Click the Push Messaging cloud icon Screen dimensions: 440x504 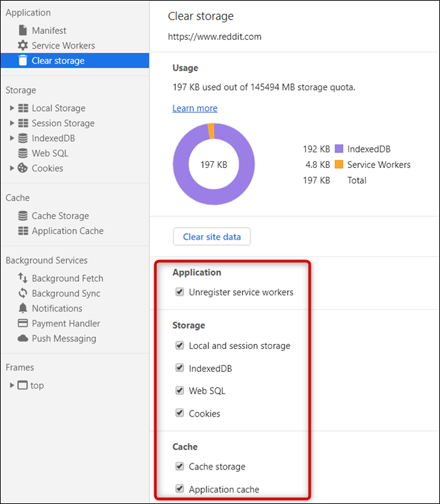point(23,338)
